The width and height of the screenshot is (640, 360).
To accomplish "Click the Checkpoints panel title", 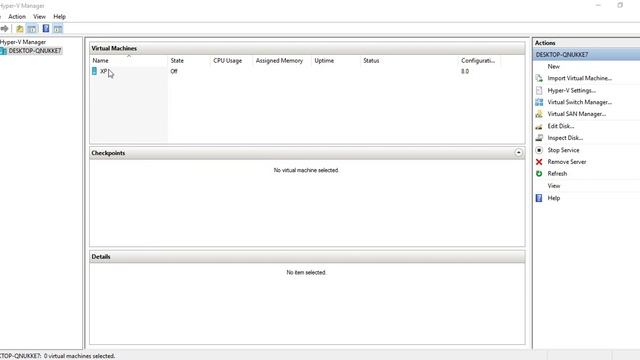I will 108,153.
